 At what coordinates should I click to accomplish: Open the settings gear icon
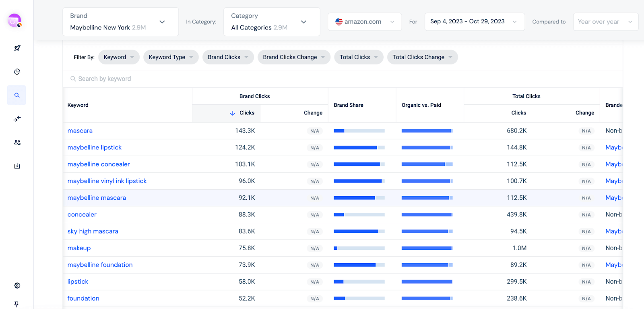click(17, 286)
